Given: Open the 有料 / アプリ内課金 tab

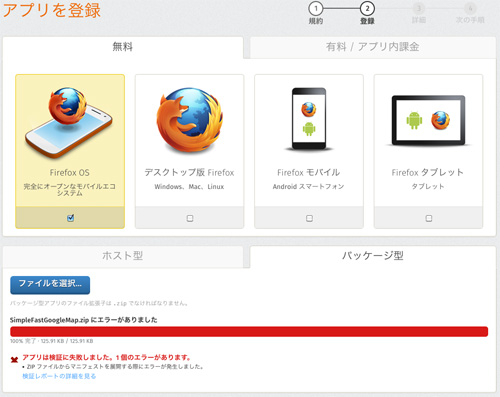Looking at the screenshot, I should (x=373, y=47).
